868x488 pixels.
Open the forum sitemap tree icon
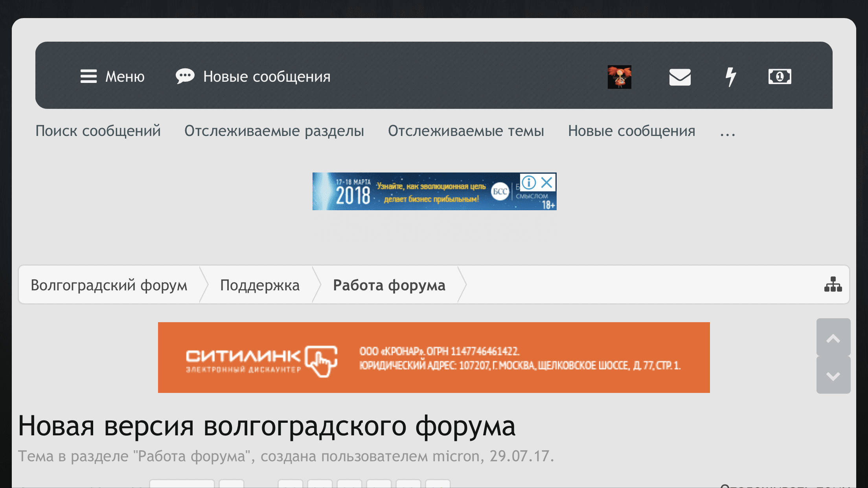click(x=833, y=284)
